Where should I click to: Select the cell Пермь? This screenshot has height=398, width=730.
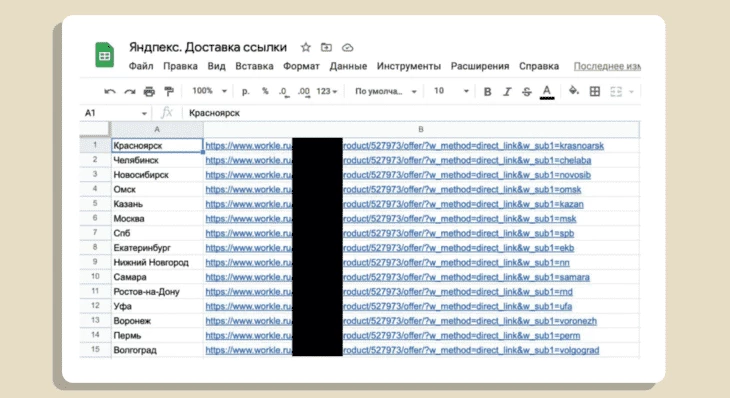click(157, 335)
